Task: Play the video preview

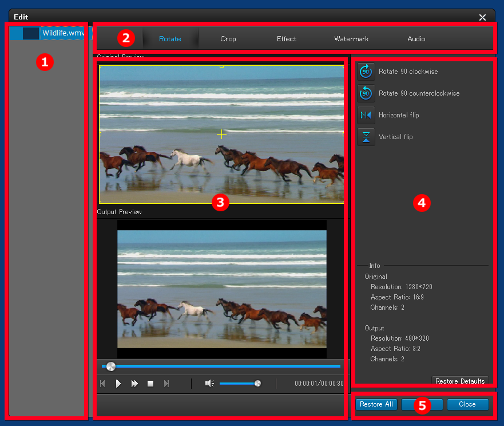Action: pos(118,384)
